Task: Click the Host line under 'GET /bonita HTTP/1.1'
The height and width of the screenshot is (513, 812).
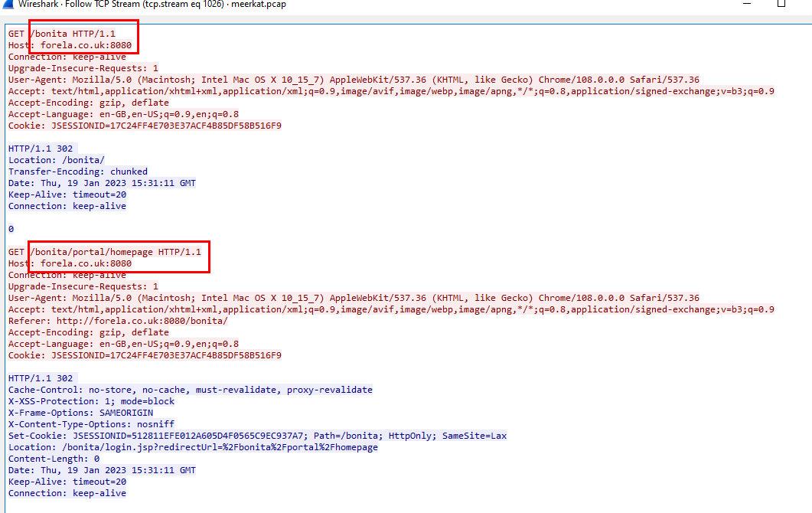Action: pyautogui.click(x=70, y=45)
